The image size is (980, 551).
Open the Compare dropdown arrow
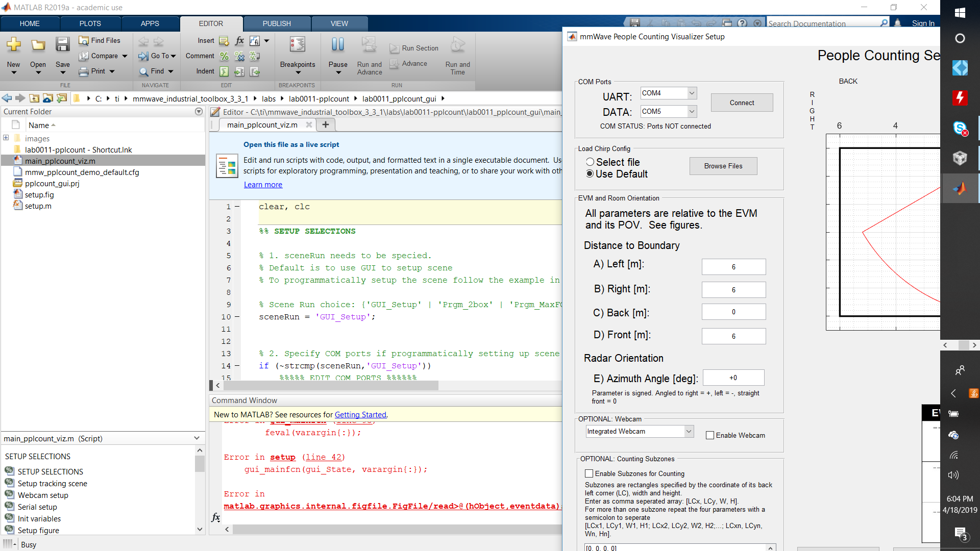point(125,56)
